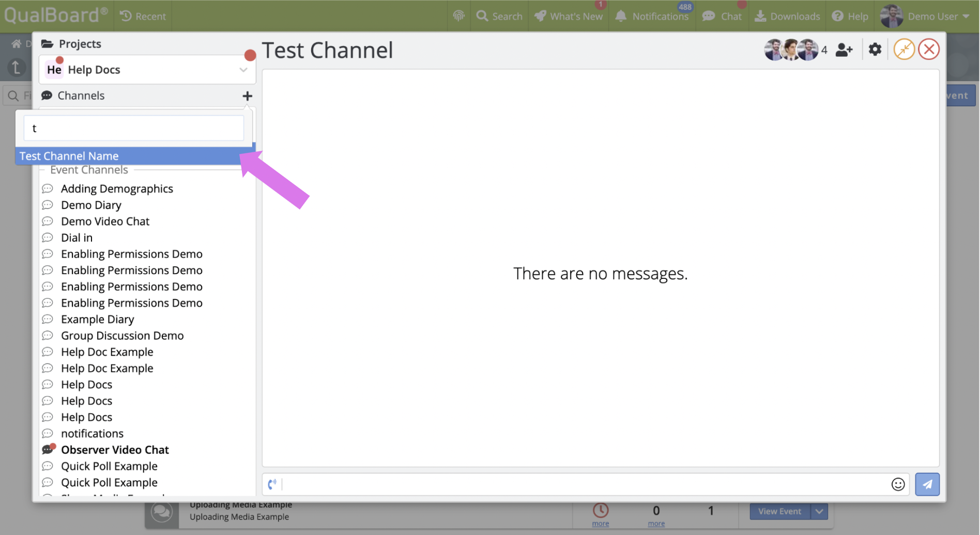Viewport: 980px width, 535px height.
Task: Open the Downloads menu
Action: (787, 16)
